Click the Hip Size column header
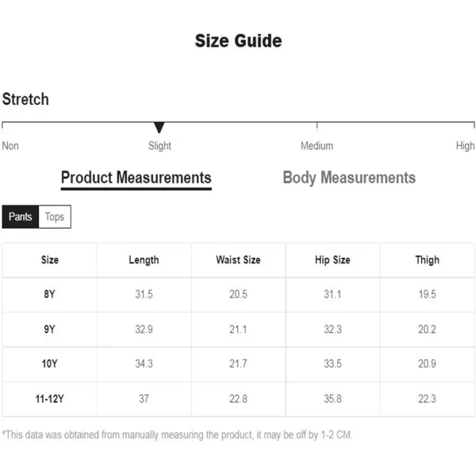Image resolution: width=476 pixels, height=476 pixels. 332,260
